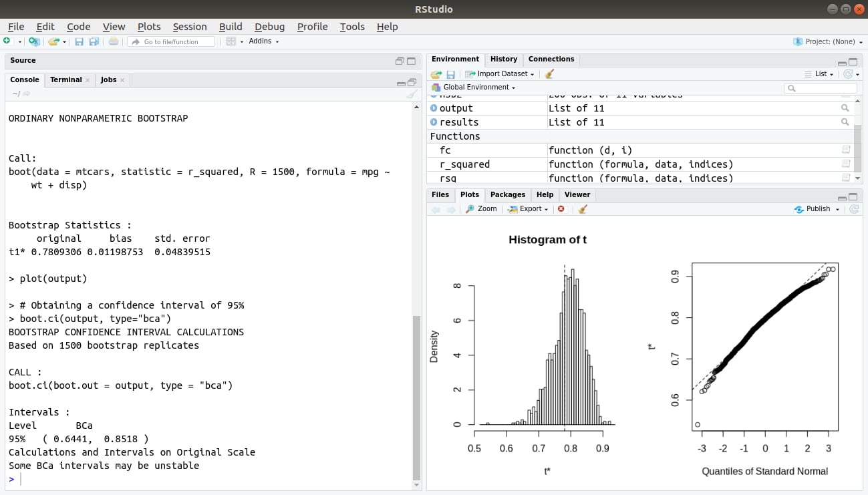
Task: Switch to the History tab
Action: click(x=503, y=59)
